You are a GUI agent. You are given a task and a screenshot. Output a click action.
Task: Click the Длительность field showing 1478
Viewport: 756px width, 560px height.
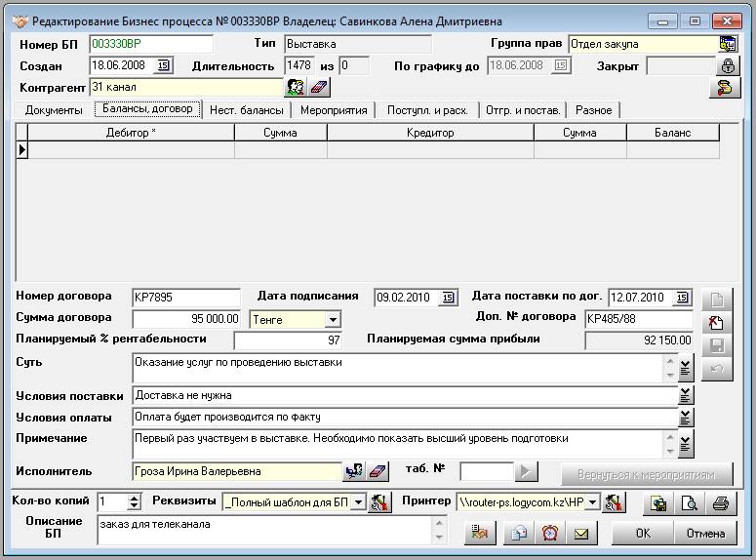pos(298,65)
